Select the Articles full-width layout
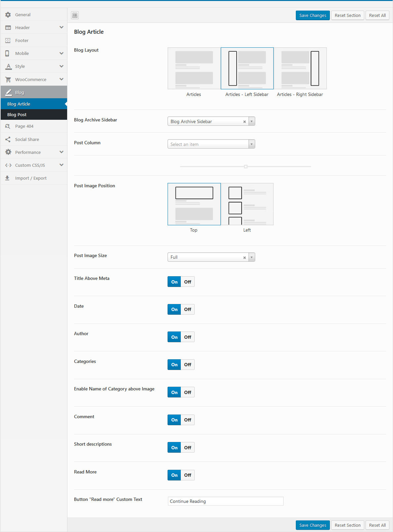Image resolution: width=393 pixels, height=532 pixels. (x=194, y=68)
